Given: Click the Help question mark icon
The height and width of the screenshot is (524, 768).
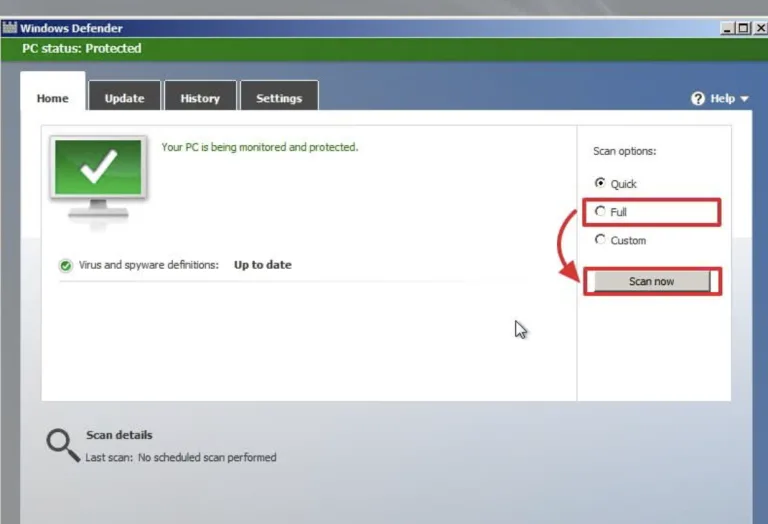Looking at the screenshot, I should 697,98.
